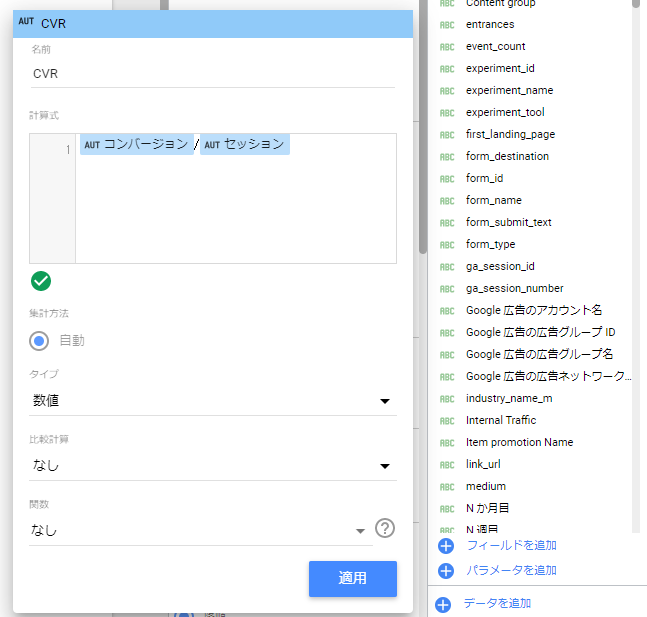Open the 比較計算 dropdown
This screenshot has height=617, width=647.
point(212,465)
